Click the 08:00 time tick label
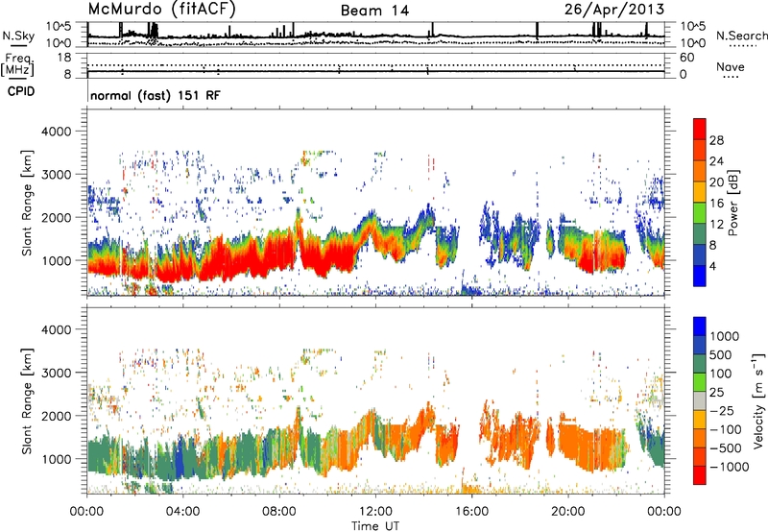The height and width of the screenshot is (532, 768). (x=279, y=512)
